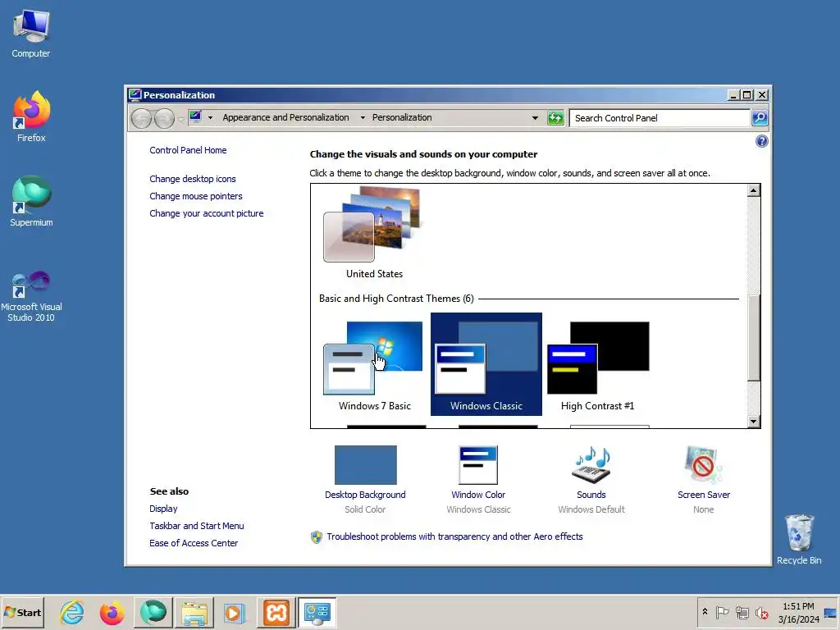Click the Control Panel address bar icon
The height and width of the screenshot is (630, 840).
coord(195,116)
